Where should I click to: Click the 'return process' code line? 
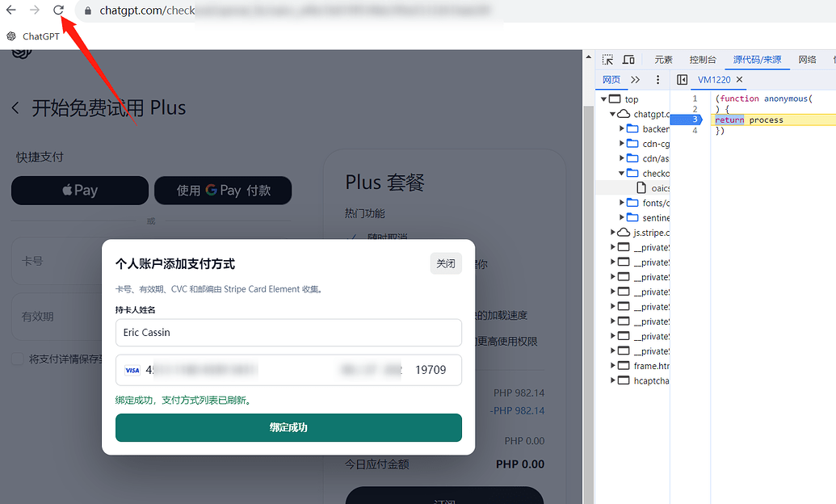point(749,120)
